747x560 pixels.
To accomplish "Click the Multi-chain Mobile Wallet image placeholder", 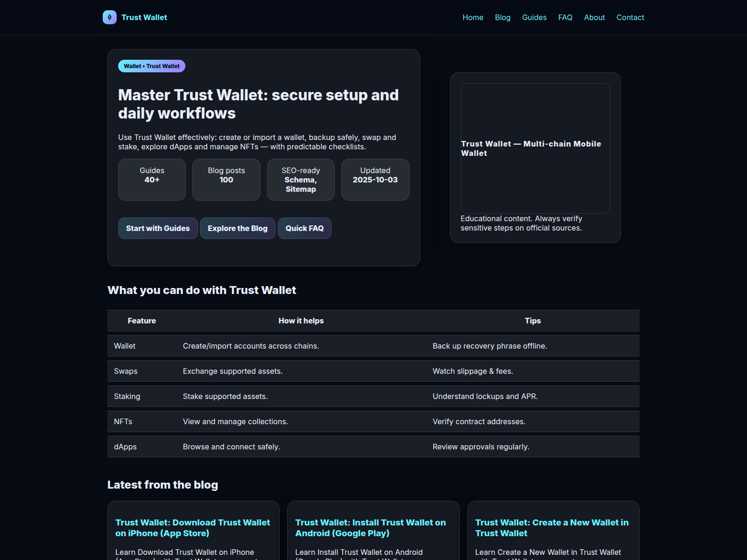I will click(x=536, y=148).
